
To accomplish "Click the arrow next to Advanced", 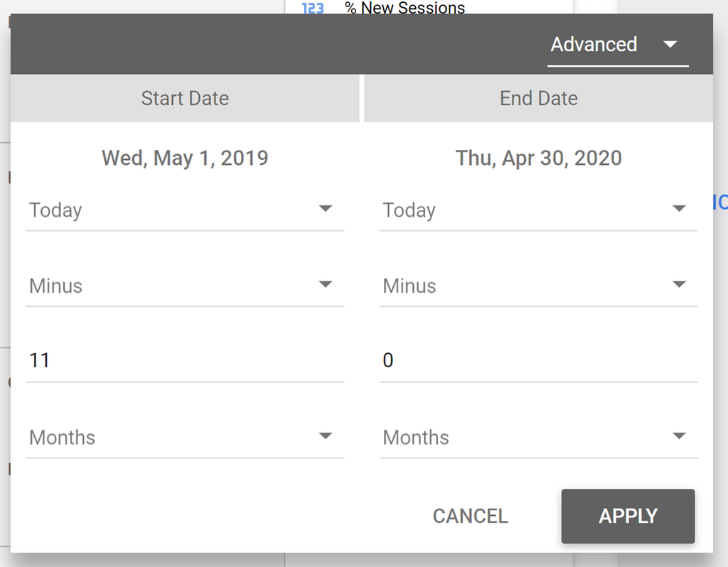I will coord(670,45).
